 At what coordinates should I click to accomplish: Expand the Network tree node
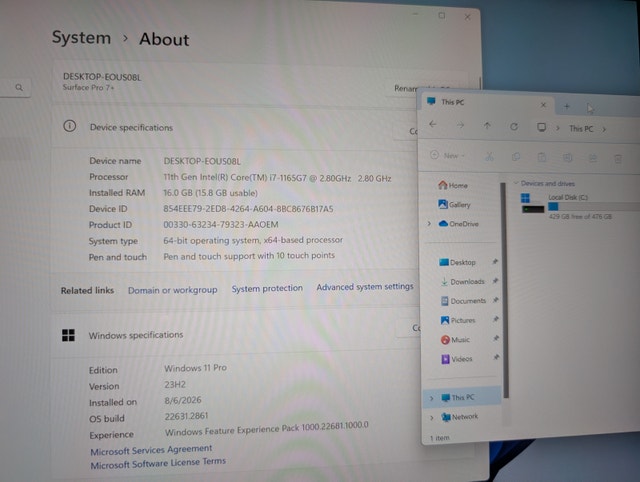431,418
